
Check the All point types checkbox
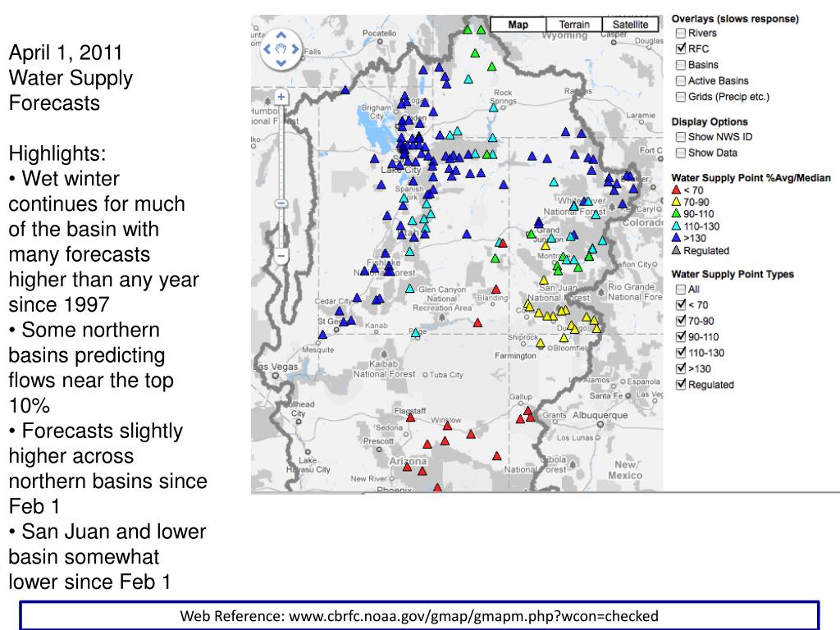pyautogui.click(x=680, y=290)
